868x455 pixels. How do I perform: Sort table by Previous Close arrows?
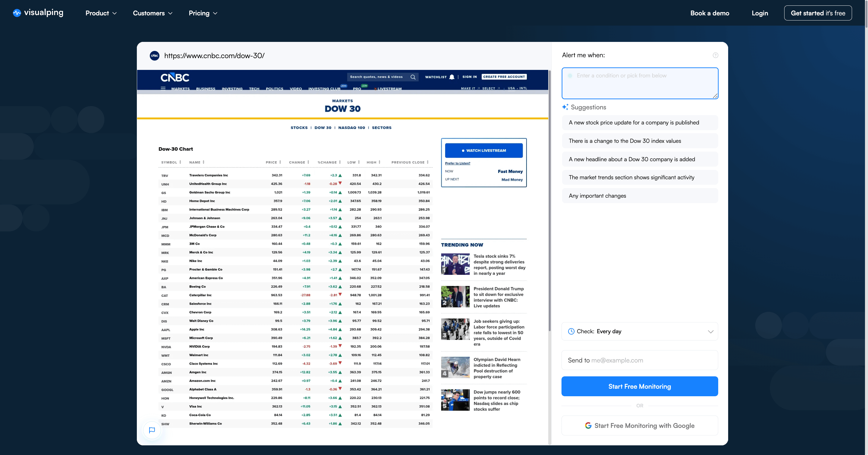coord(428,162)
